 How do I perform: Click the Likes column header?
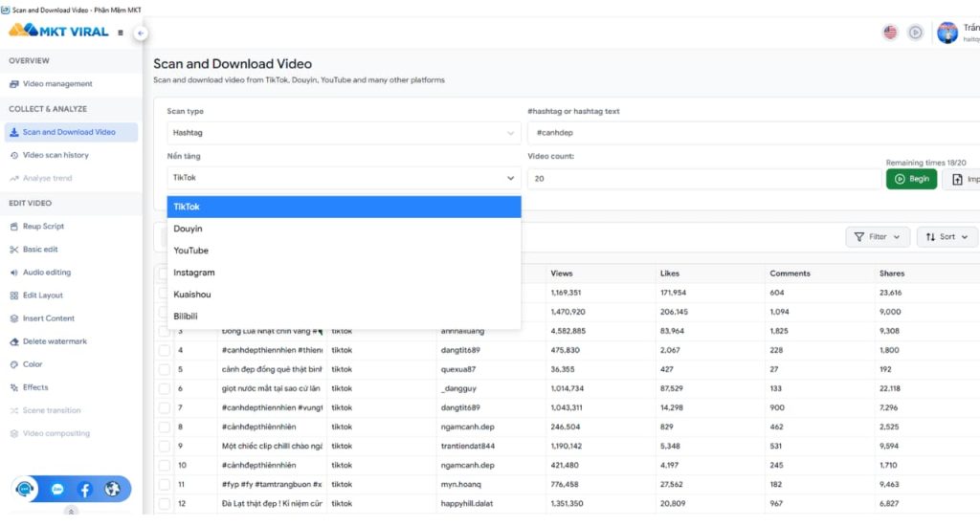click(669, 274)
